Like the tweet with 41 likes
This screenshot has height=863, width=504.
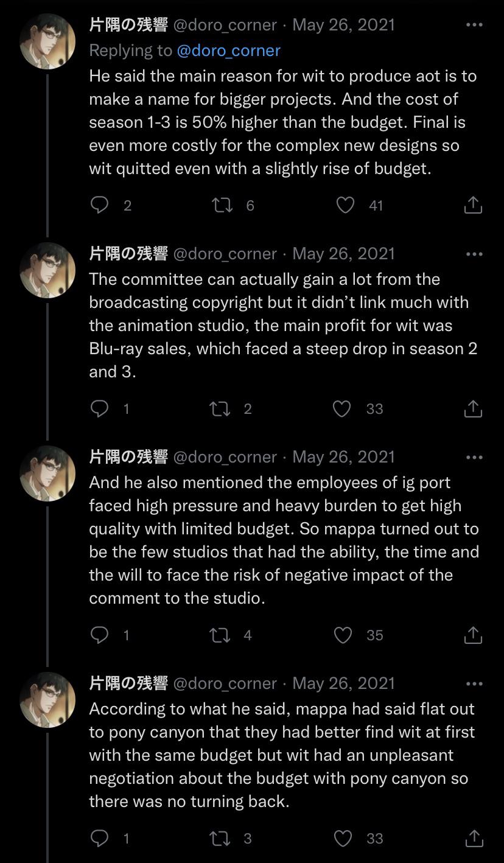[x=346, y=205]
